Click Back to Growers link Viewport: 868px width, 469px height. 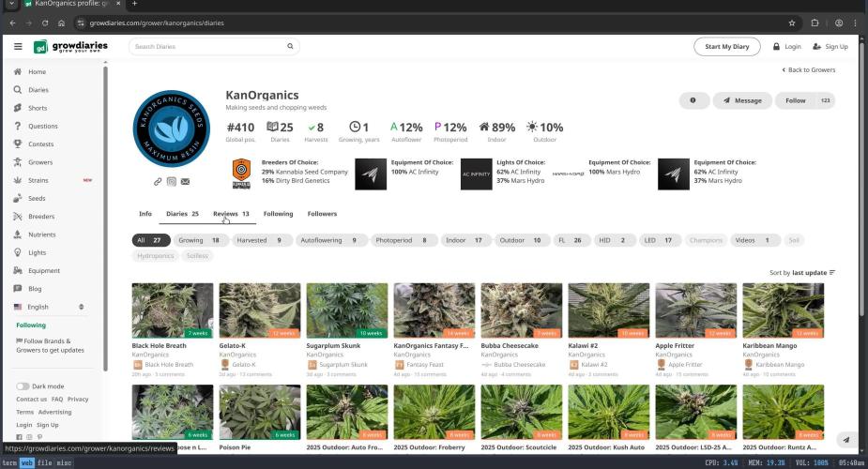pos(808,70)
